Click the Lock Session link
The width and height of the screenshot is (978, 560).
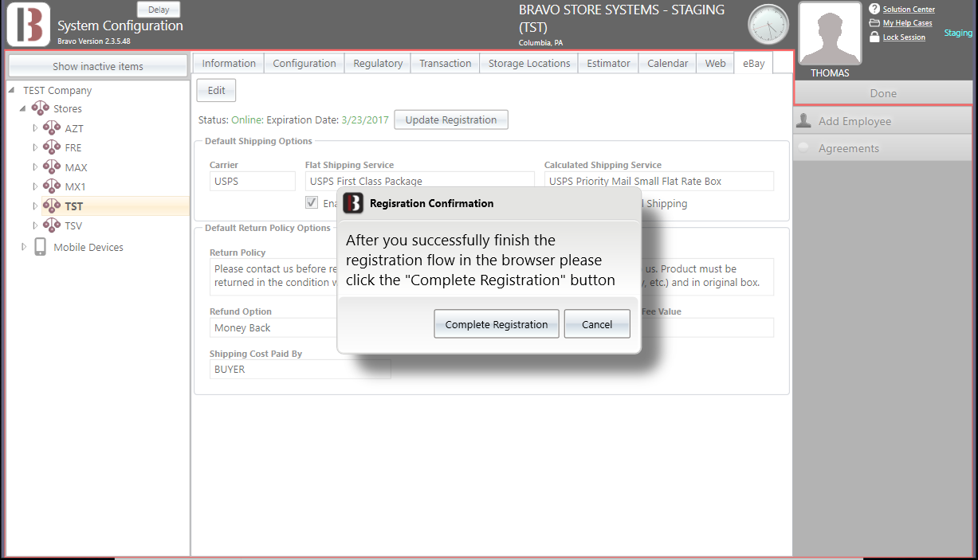coord(905,37)
